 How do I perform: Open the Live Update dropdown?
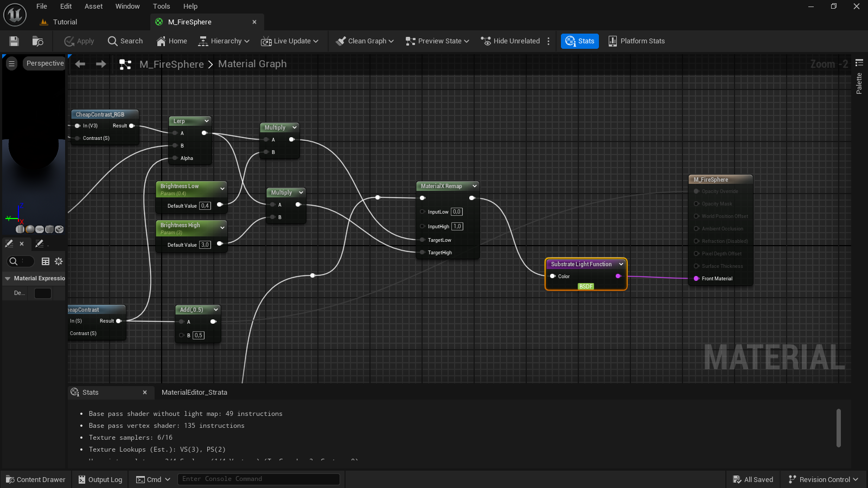coord(290,41)
